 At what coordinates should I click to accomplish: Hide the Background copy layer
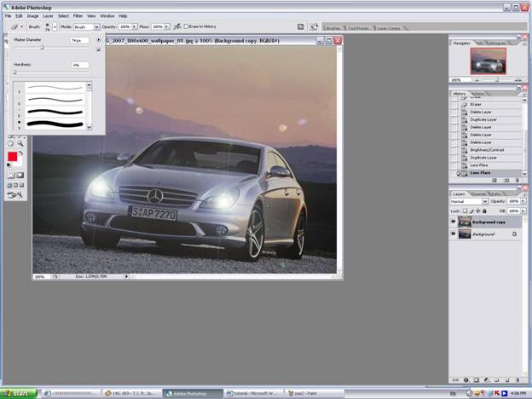454,222
